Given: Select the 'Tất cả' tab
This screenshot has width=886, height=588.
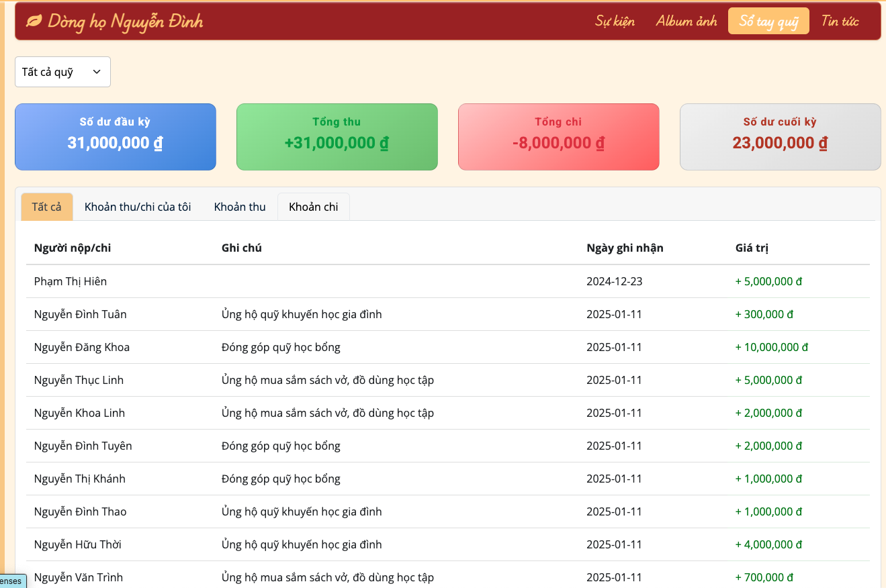Looking at the screenshot, I should click(x=46, y=207).
